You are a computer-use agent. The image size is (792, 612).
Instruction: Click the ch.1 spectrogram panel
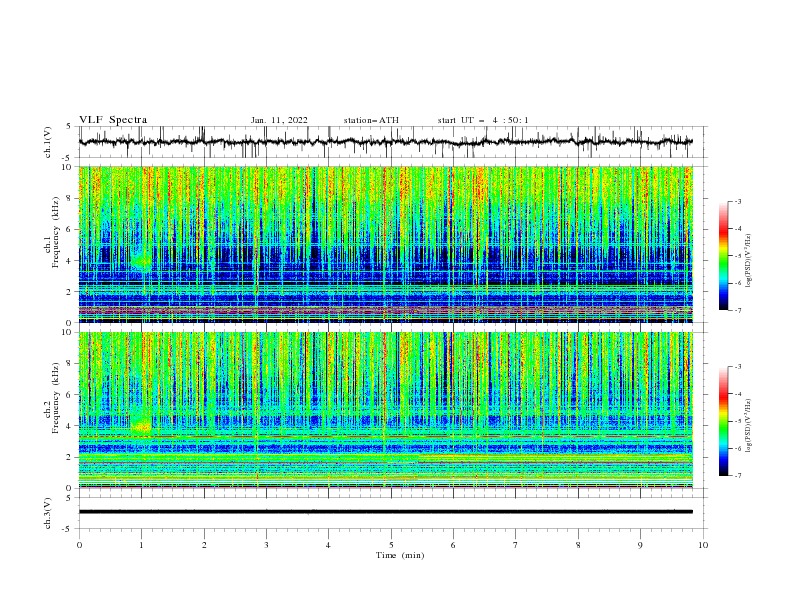pyautogui.click(x=386, y=244)
